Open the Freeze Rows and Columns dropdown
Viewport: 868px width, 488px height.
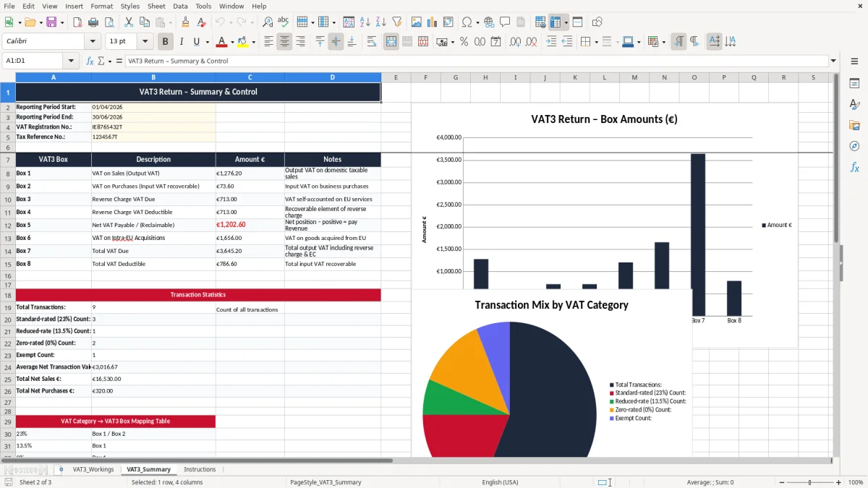pos(566,22)
